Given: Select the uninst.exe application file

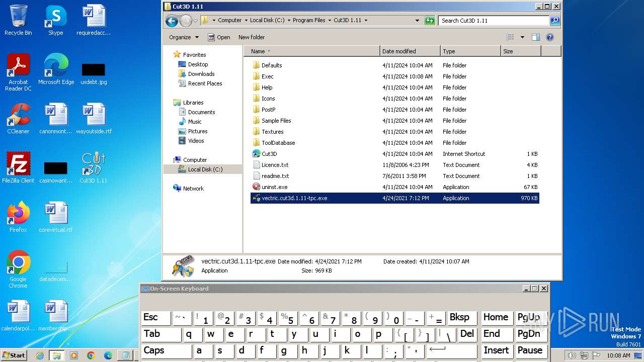Looking at the screenshot, I should pyautogui.click(x=275, y=187).
